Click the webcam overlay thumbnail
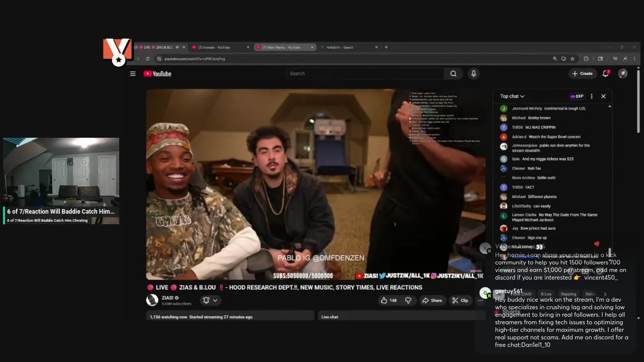Image resolution: width=644 pixels, height=362 pixels. 61,172
